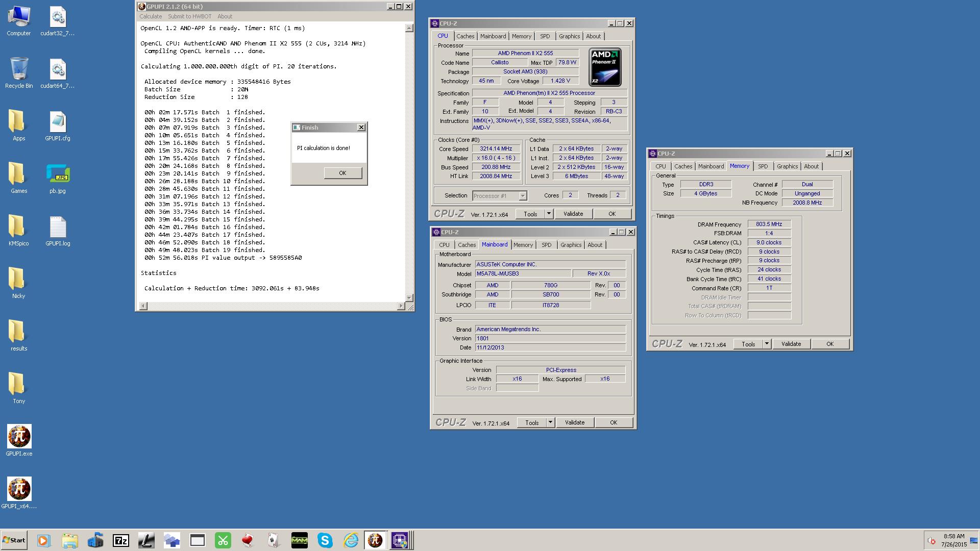Open the Games folder icon
Image resolution: width=980 pixels, height=551 pixels.
tap(19, 178)
